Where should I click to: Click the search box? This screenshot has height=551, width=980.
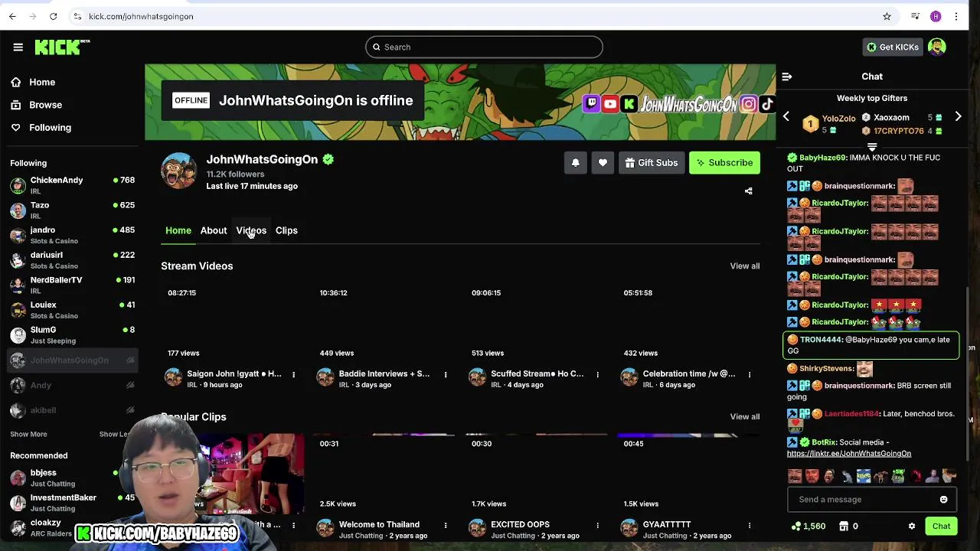click(x=484, y=47)
